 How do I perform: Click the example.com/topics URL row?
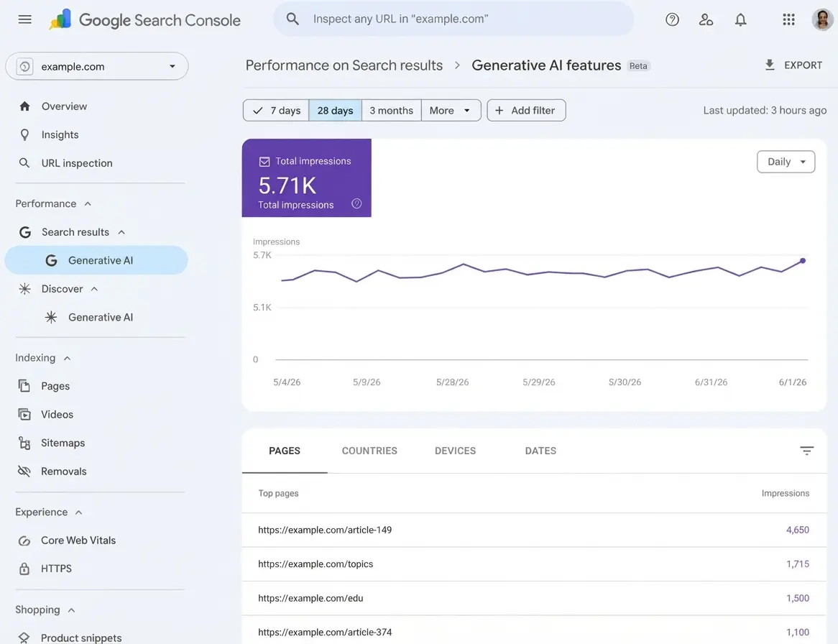pos(534,563)
